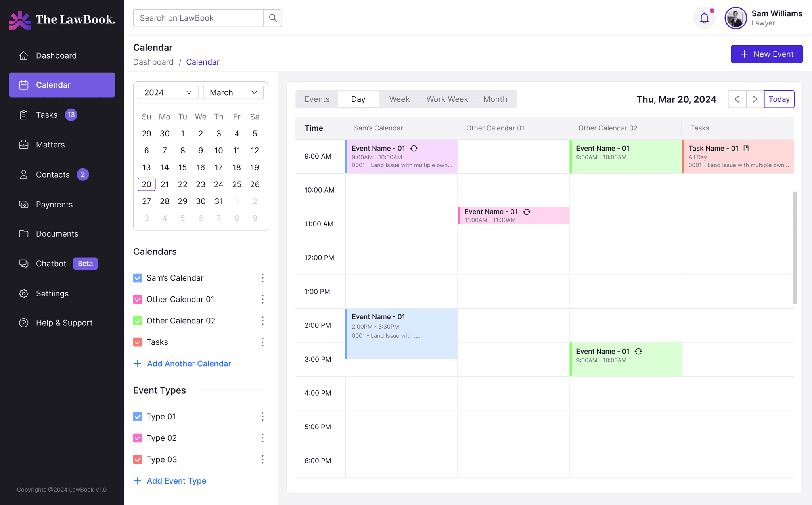Uncheck the Type 03 checkbox
Image resolution: width=812 pixels, height=505 pixels.
tap(138, 459)
